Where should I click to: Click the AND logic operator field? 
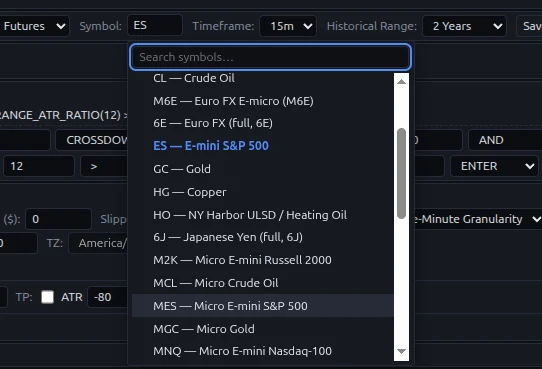coord(505,140)
